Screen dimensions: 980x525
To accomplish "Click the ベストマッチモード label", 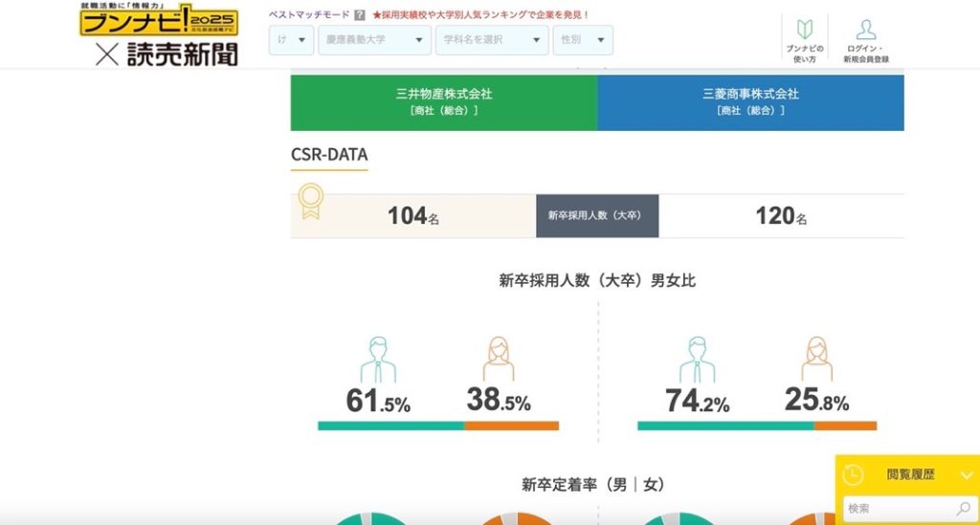I will (x=309, y=15).
